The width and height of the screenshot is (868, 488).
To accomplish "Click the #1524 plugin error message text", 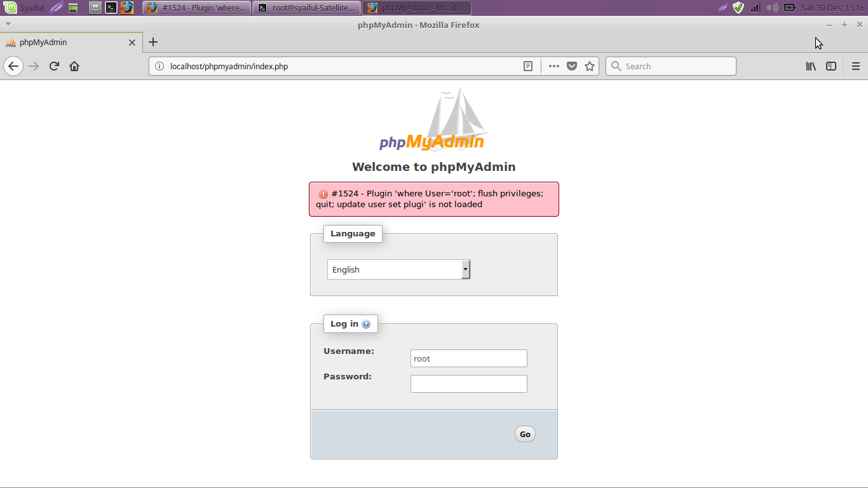I will pyautogui.click(x=430, y=199).
